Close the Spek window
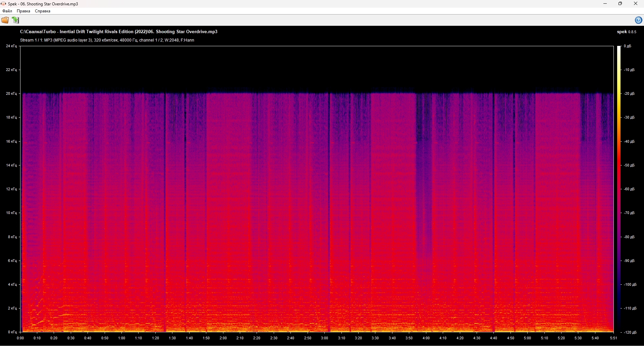Viewport: 644px width, 346px height. click(x=635, y=4)
